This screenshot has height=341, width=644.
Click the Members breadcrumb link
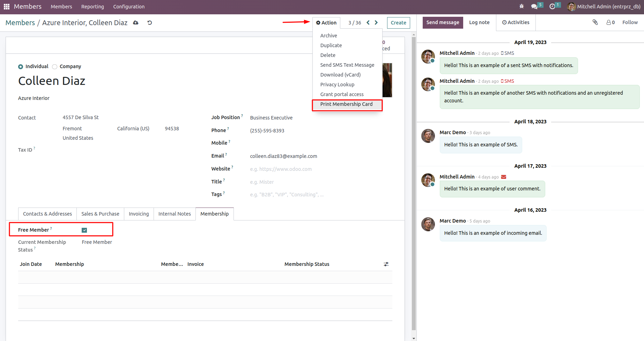pyautogui.click(x=20, y=23)
